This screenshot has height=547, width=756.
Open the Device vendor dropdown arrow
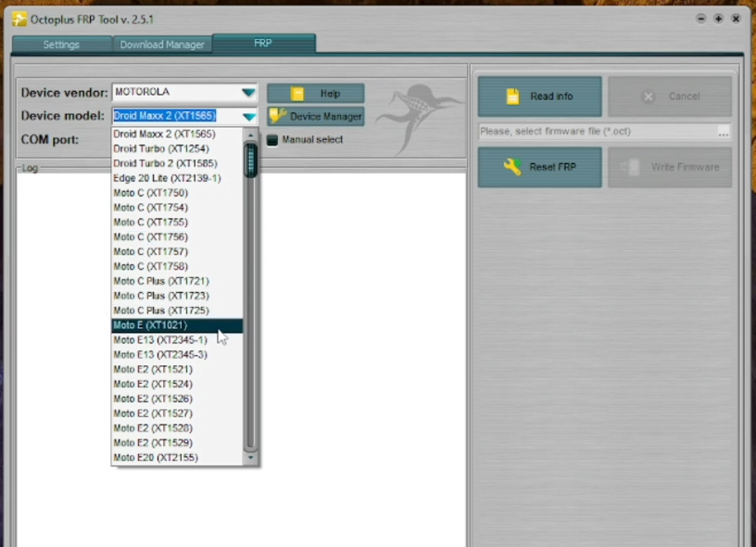pos(248,92)
